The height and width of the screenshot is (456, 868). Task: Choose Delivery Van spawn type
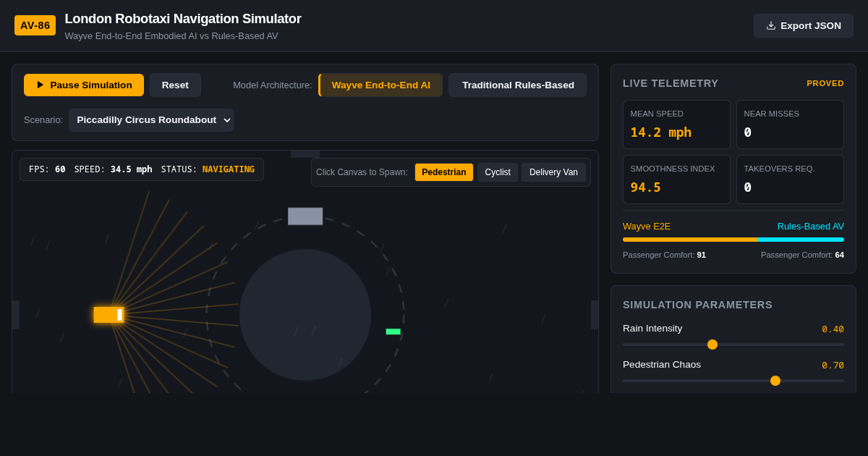pyautogui.click(x=553, y=172)
